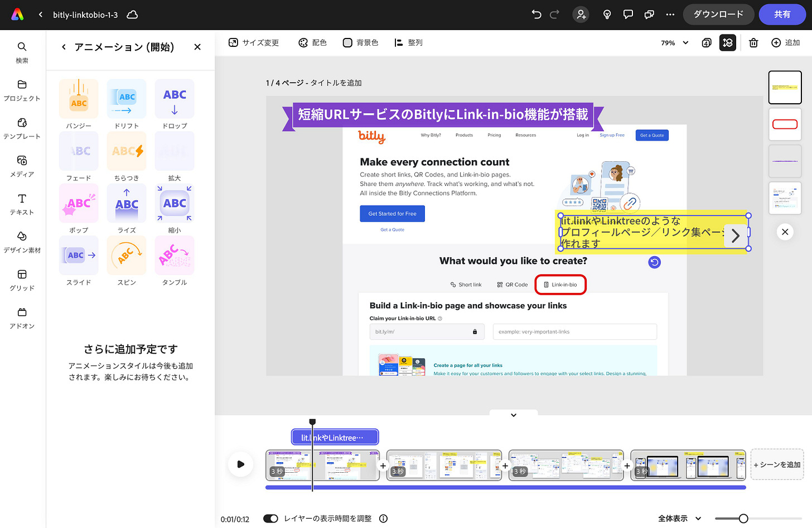
Task: Click the next arrow on yellow text box
Action: click(736, 236)
